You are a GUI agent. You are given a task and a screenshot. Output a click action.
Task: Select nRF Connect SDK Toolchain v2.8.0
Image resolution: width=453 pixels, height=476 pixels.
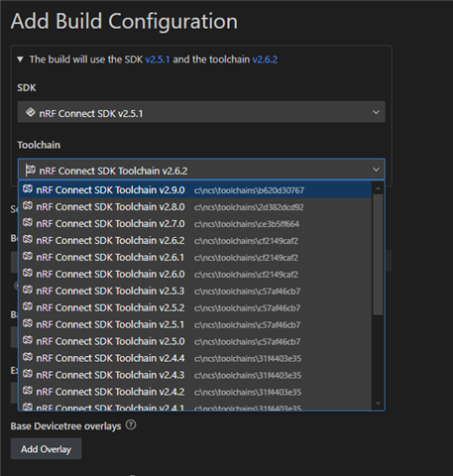[195, 207]
